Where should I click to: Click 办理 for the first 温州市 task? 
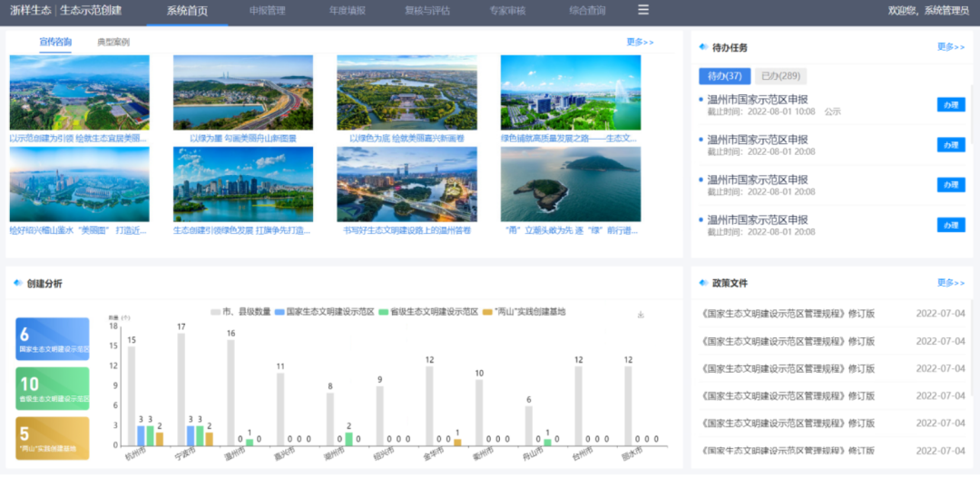coord(950,105)
